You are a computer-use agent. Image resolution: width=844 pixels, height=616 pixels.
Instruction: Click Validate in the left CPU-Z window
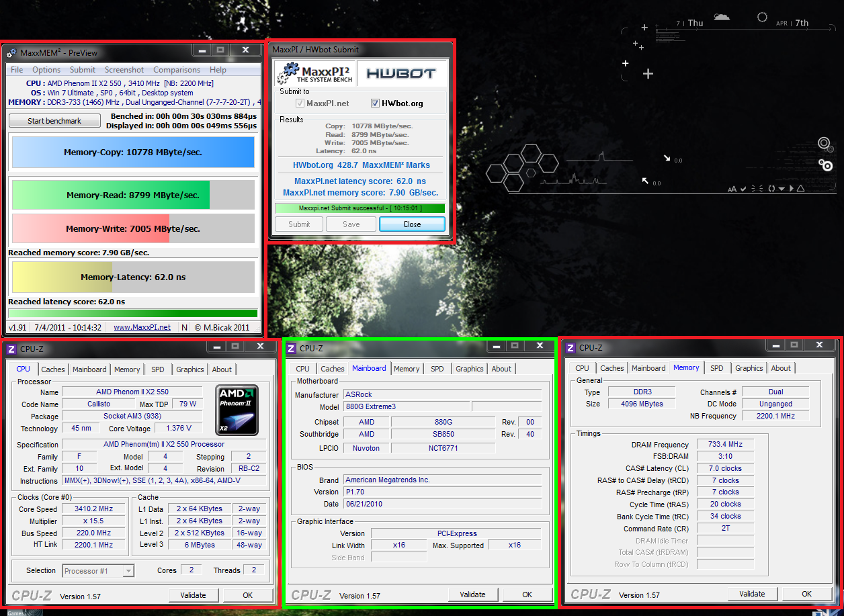point(193,595)
